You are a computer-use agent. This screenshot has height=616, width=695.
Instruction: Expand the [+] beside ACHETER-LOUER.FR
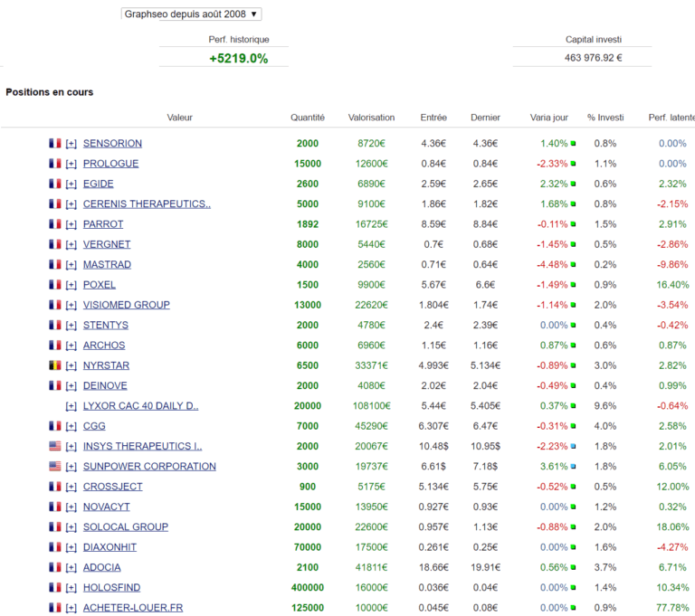click(71, 608)
